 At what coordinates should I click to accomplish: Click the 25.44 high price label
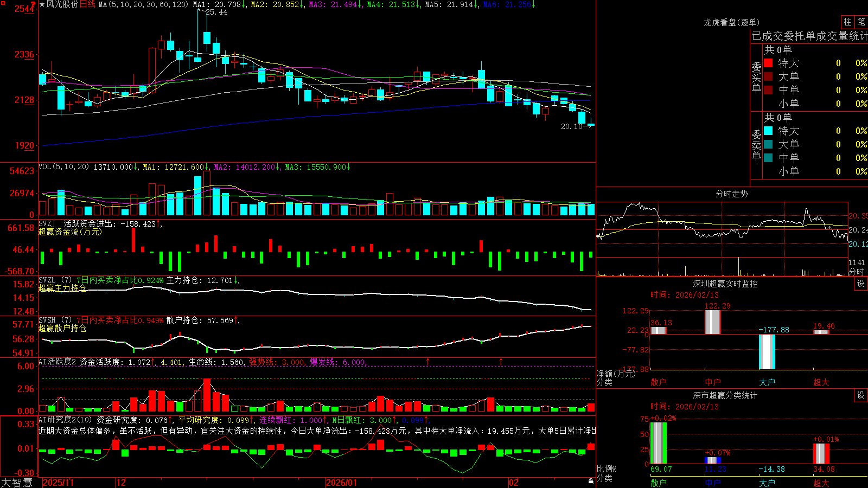click(216, 12)
